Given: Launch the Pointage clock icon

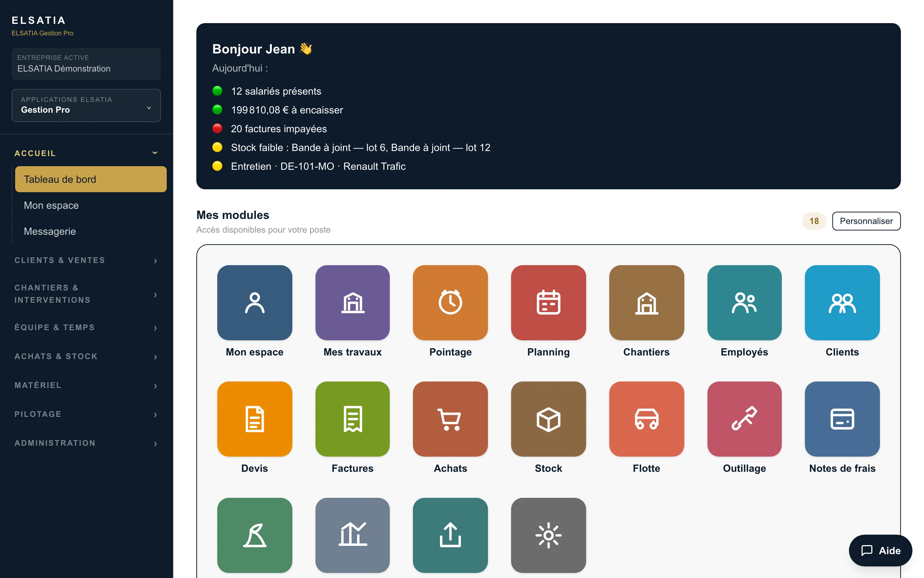Looking at the screenshot, I should point(450,302).
